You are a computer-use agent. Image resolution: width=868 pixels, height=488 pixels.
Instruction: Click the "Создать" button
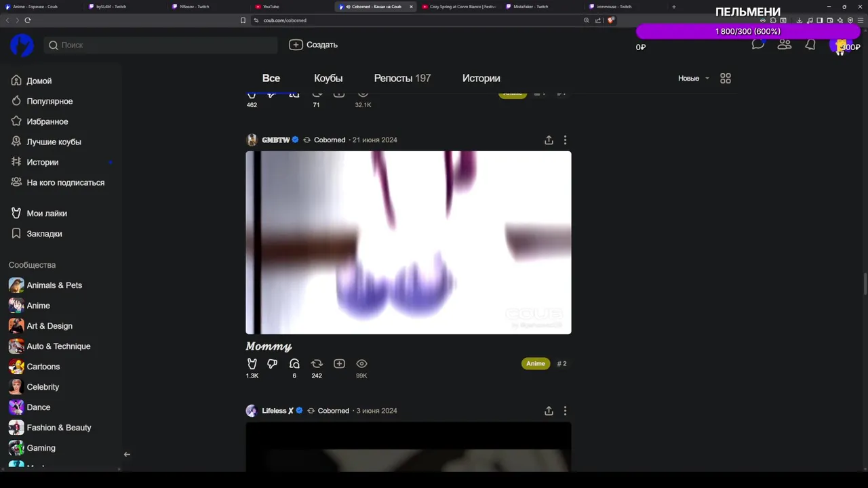point(313,45)
